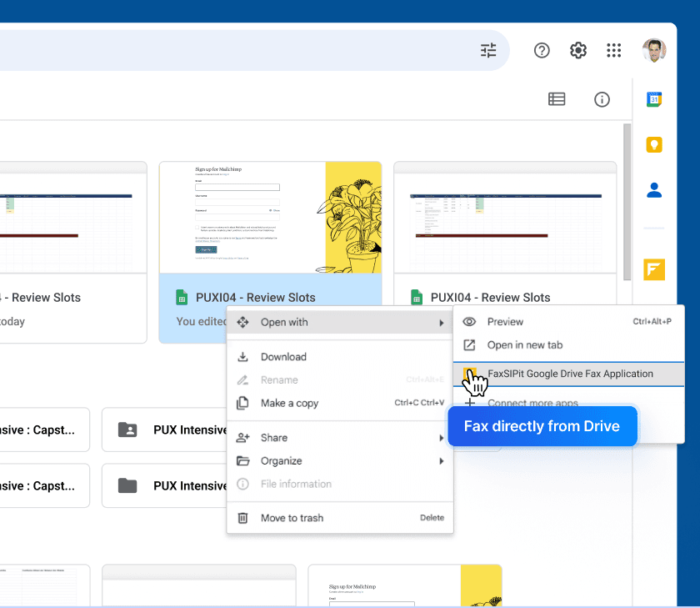
Task: Click the Preview eye icon
Action: pos(469,322)
